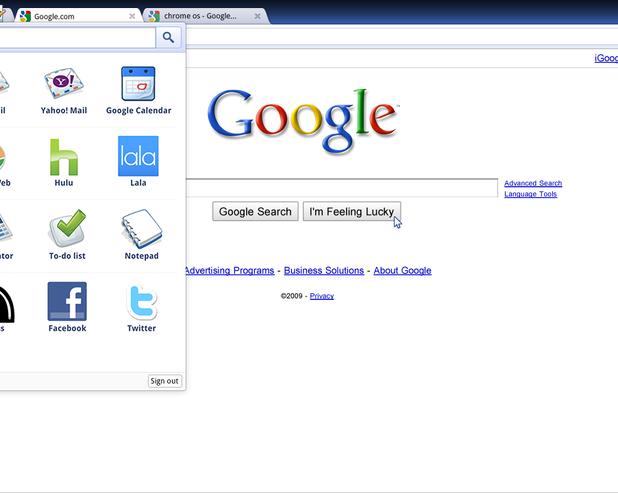Launch the Lala music app
Image resolution: width=618 pixels, height=493 pixels.
pyautogui.click(x=138, y=156)
